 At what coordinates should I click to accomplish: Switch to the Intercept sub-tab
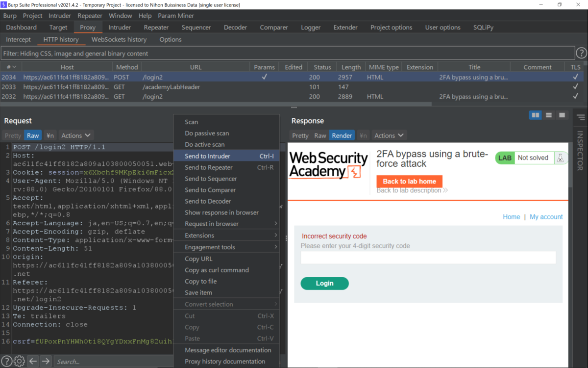[18, 39]
